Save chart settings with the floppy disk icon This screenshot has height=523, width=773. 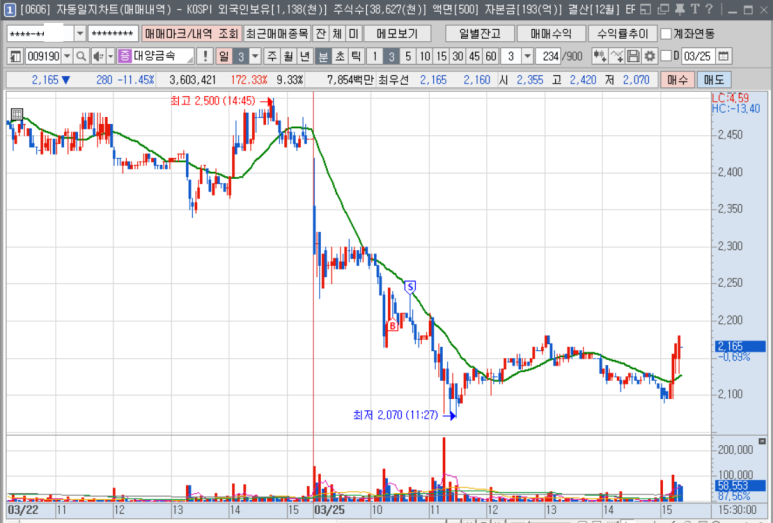[633, 56]
